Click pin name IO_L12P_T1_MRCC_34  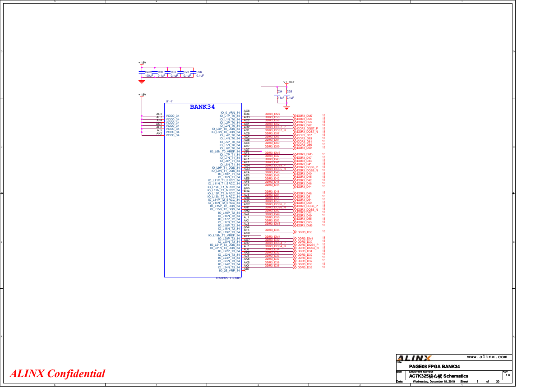pyautogui.click(x=224, y=187)
